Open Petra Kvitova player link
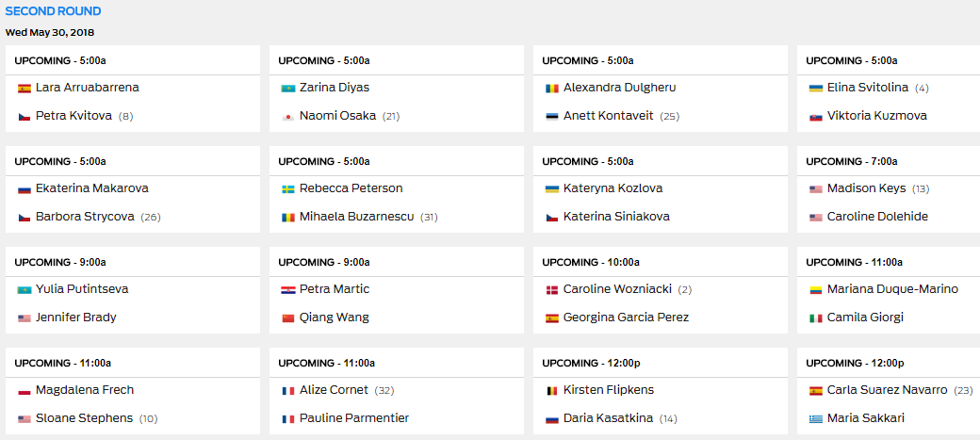The height and width of the screenshot is (440, 980). pos(73,116)
